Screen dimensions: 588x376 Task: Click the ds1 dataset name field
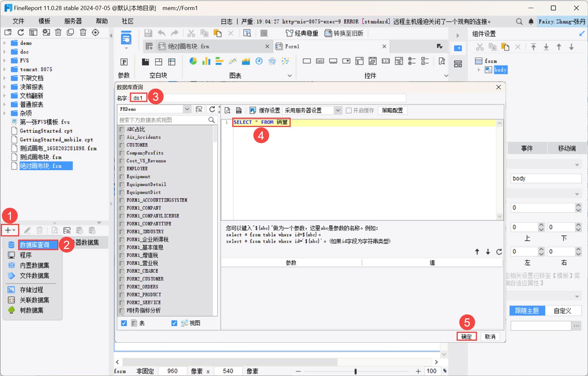pyautogui.click(x=268, y=98)
